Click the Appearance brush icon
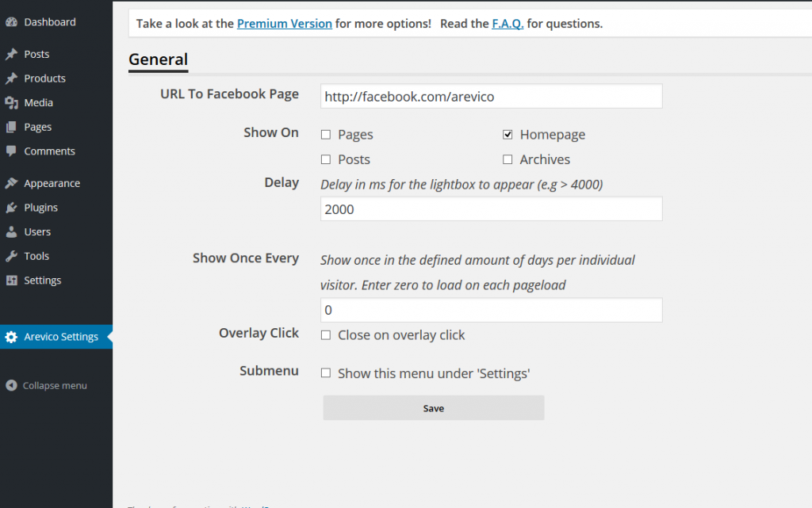The width and height of the screenshot is (812, 508). click(x=11, y=183)
